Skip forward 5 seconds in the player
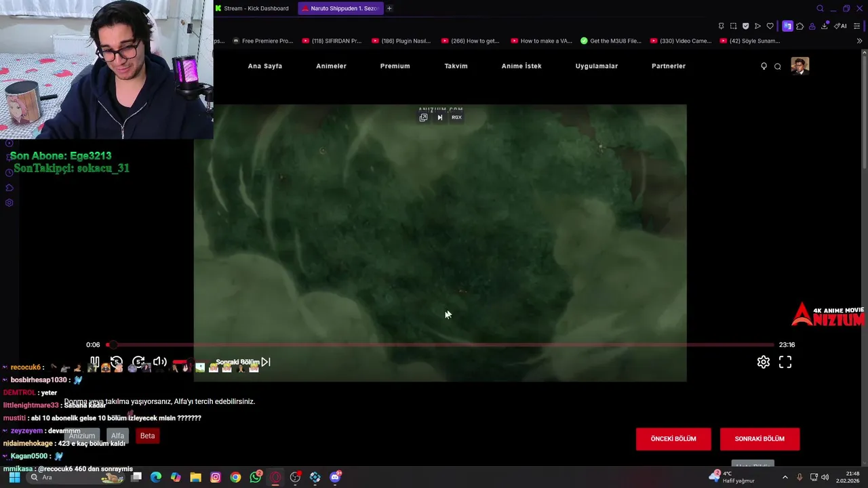This screenshot has height=488, width=868. (x=138, y=362)
